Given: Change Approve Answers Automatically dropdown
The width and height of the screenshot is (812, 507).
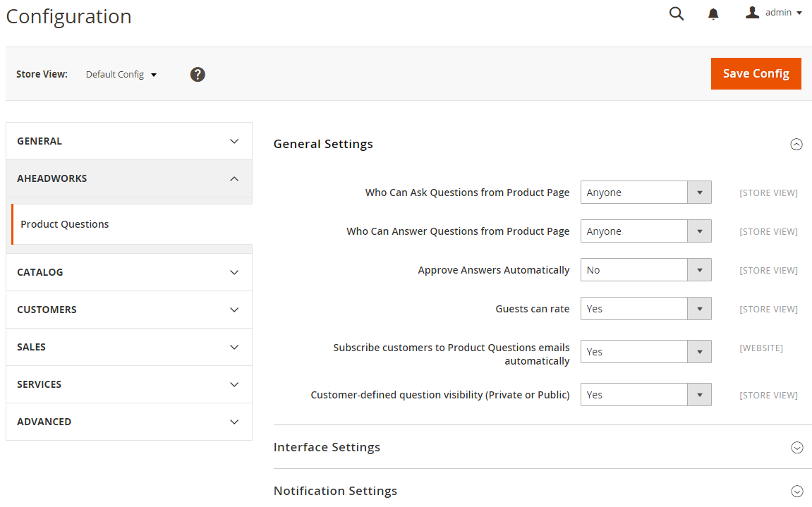Looking at the screenshot, I should pos(646,270).
